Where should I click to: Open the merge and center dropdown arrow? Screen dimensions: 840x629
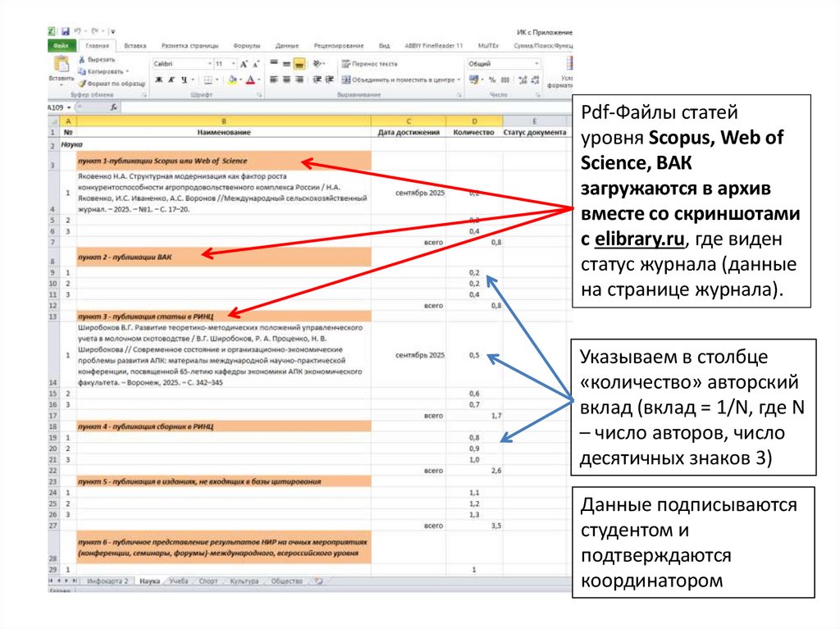[459, 80]
